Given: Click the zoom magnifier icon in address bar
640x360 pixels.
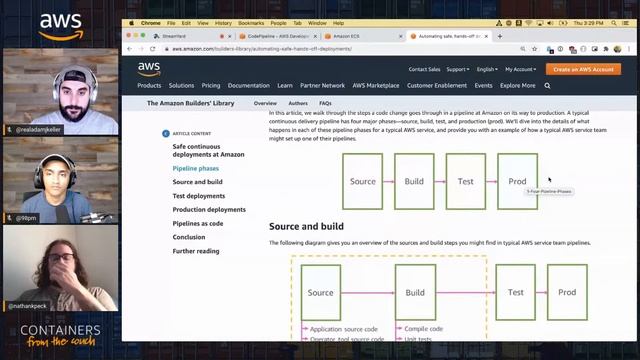Looking at the screenshot, I should tap(523, 49).
